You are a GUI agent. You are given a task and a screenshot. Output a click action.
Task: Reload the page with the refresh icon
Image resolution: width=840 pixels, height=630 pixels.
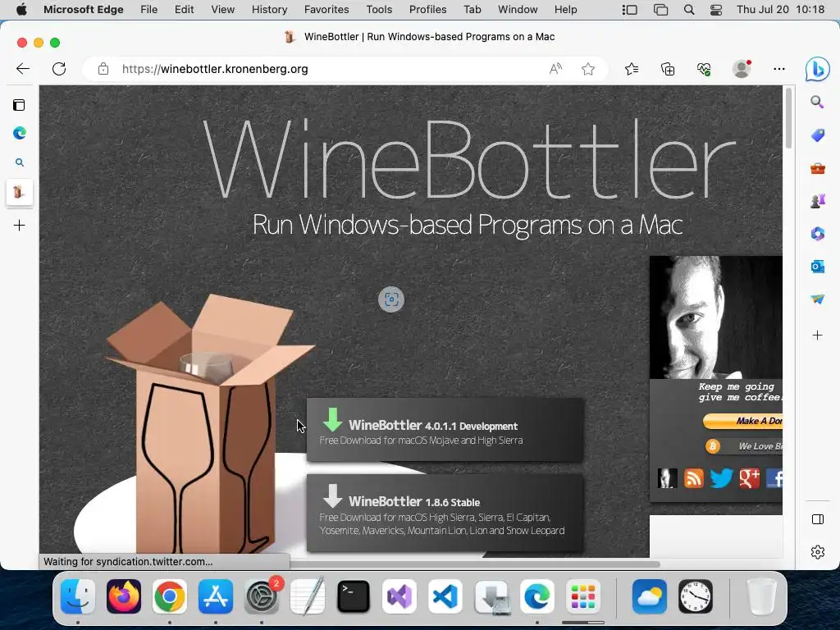click(x=59, y=69)
